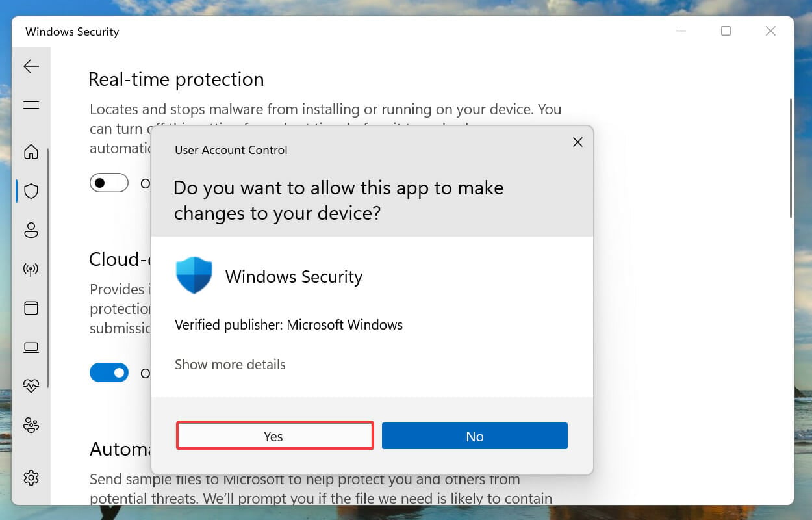Open App & browser control icon
The width and height of the screenshot is (812, 520).
click(x=31, y=308)
